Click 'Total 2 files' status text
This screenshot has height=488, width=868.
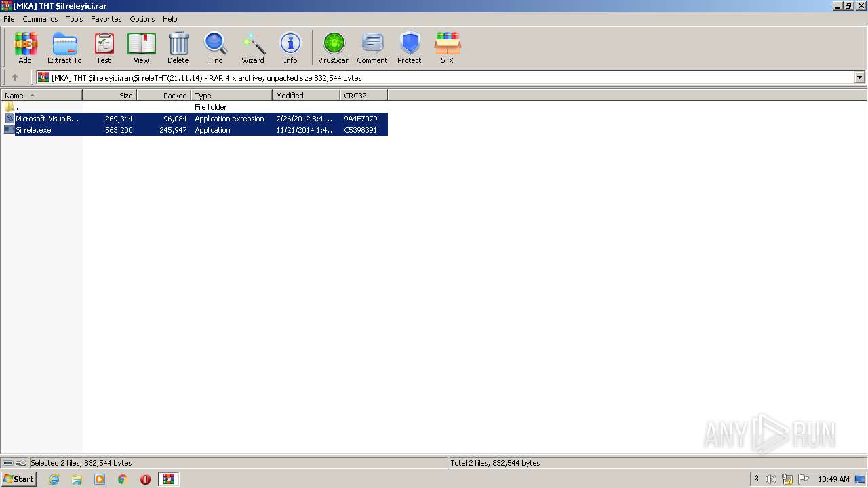click(x=496, y=463)
